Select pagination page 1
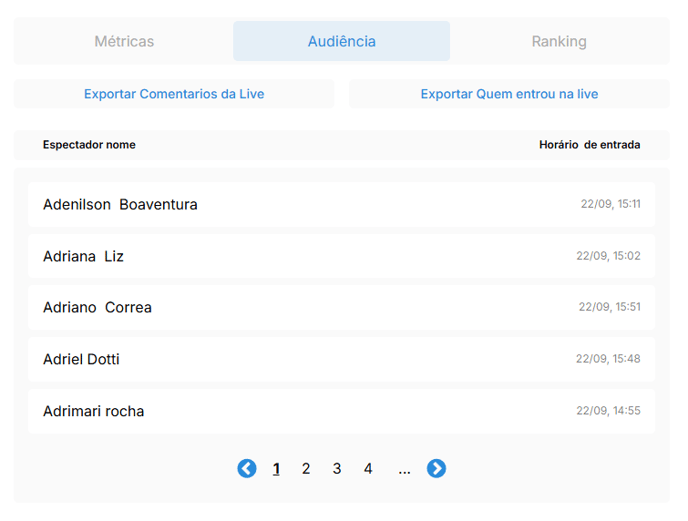Image resolution: width=688 pixels, height=521 pixels. [x=276, y=469]
